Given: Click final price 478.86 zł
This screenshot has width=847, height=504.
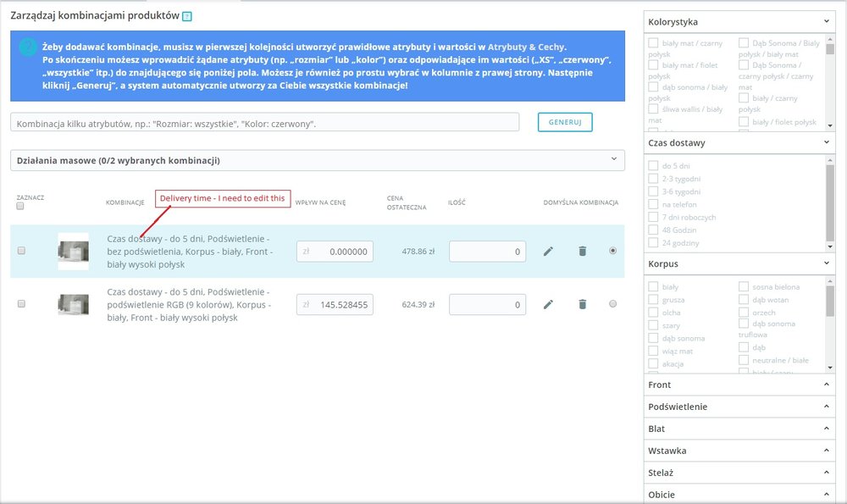Looking at the screenshot, I should point(418,252).
